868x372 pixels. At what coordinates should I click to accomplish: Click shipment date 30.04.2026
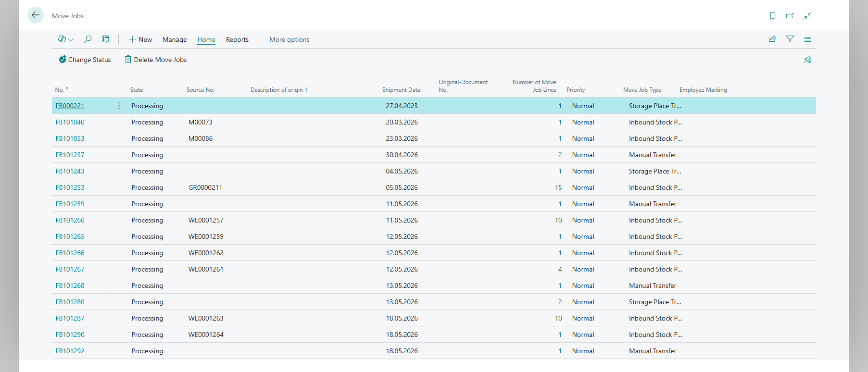tap(402, 155)
